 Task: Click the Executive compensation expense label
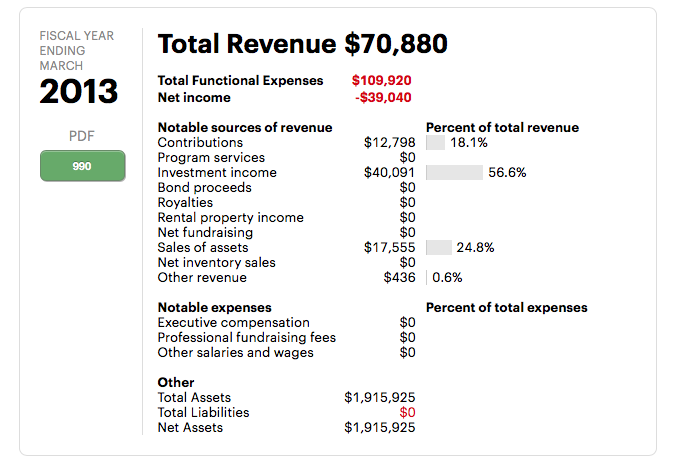[233, 323]
